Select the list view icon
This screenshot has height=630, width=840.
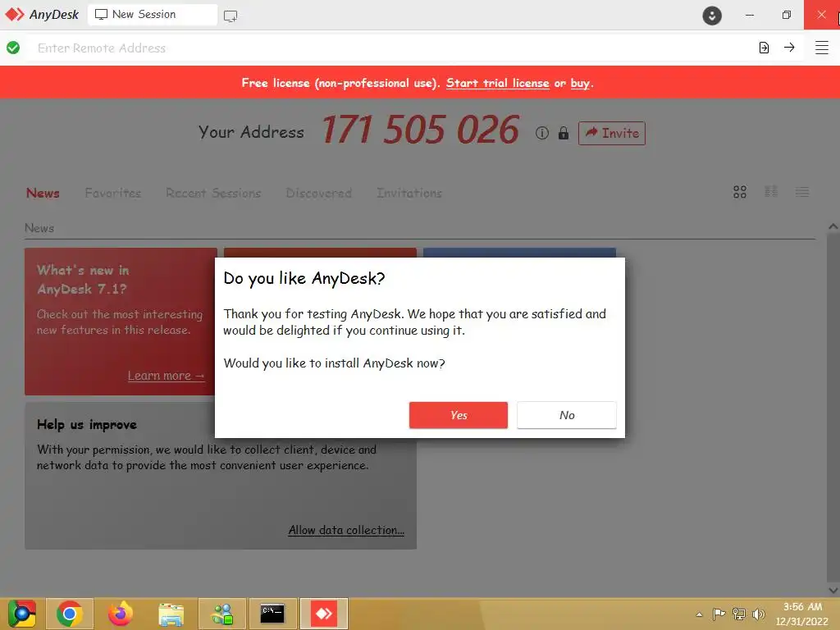click(x=802, y=192)
